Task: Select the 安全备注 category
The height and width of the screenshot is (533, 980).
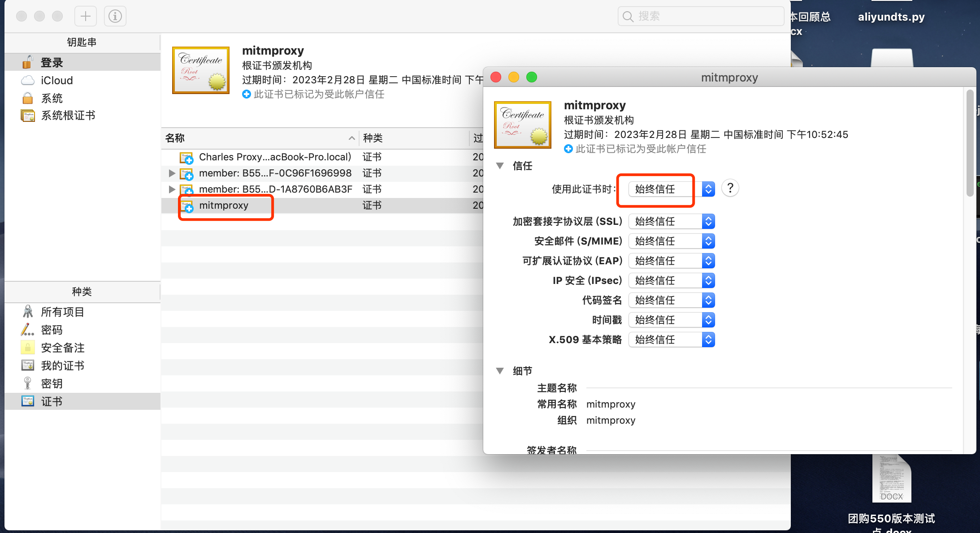Action: (82, 348)
